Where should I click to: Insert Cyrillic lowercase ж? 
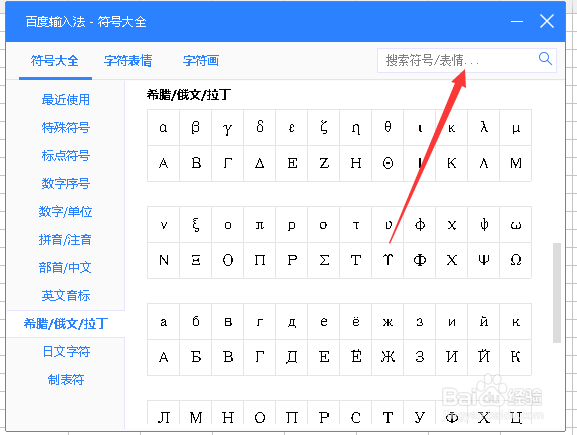387,322
